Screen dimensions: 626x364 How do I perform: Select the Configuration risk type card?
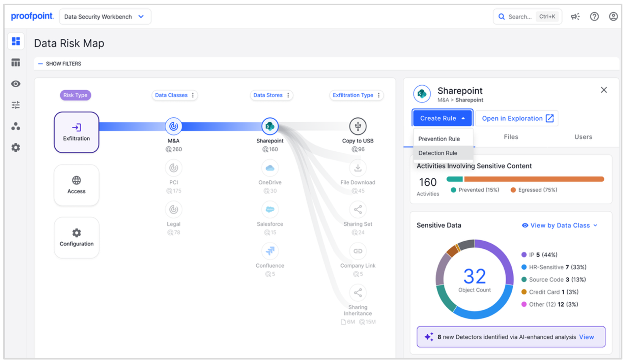pyautogui.click(x=77, y=238)
